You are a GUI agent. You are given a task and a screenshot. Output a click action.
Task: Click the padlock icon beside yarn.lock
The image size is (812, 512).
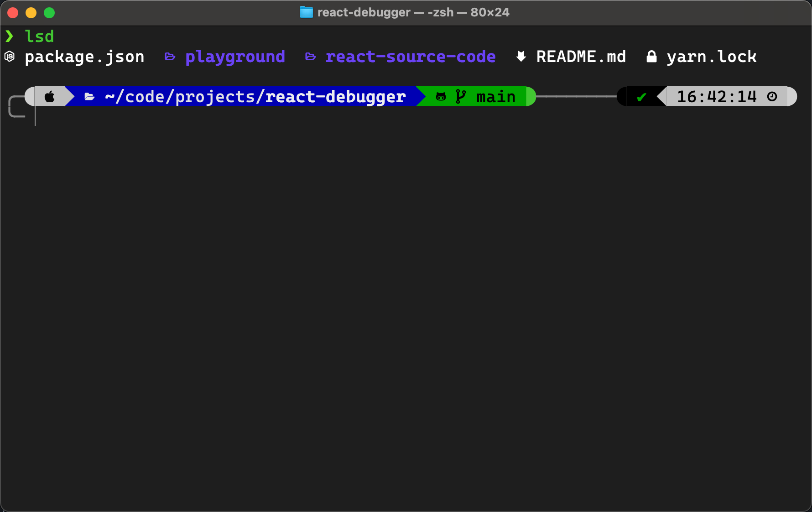(651, 57)
